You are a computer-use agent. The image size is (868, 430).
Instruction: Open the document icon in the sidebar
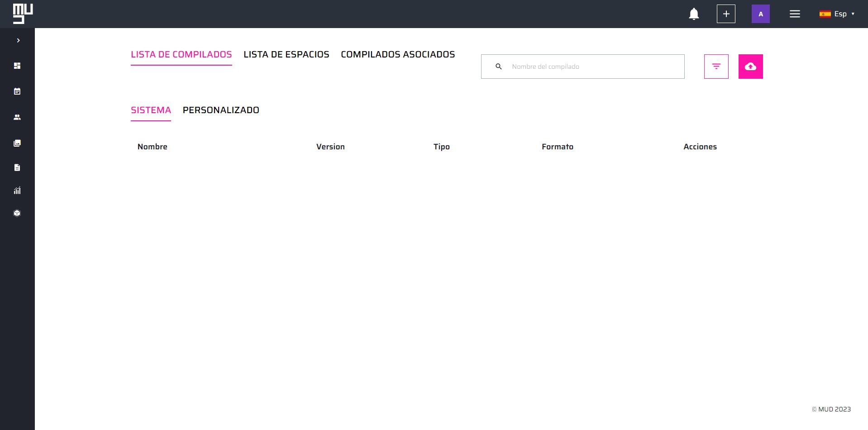17,167
